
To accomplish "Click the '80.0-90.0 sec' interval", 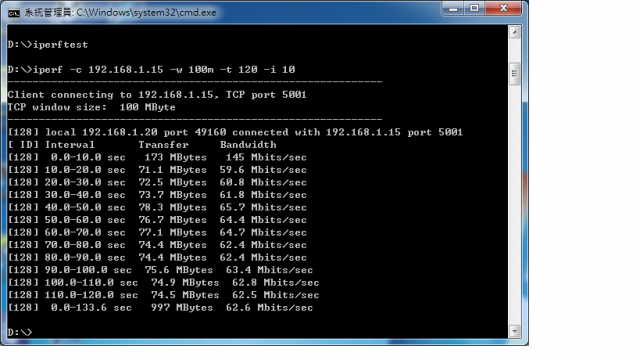I will 85,258.
